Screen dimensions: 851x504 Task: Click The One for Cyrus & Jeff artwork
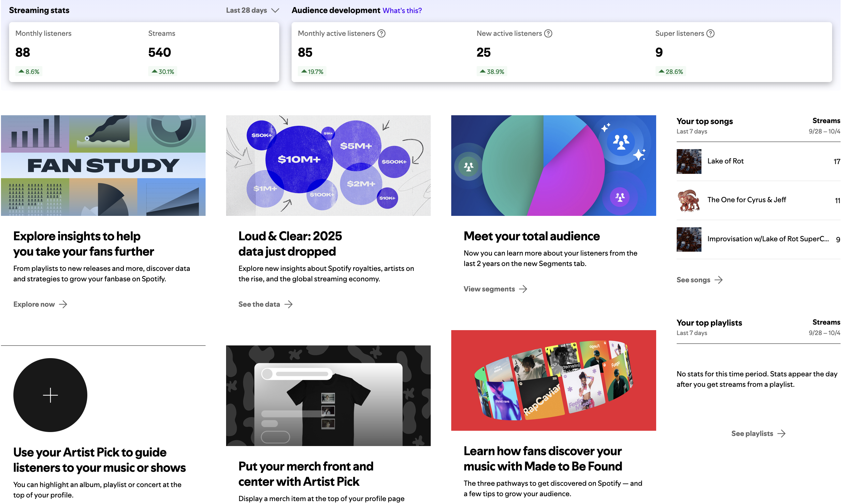coord(689,200)
